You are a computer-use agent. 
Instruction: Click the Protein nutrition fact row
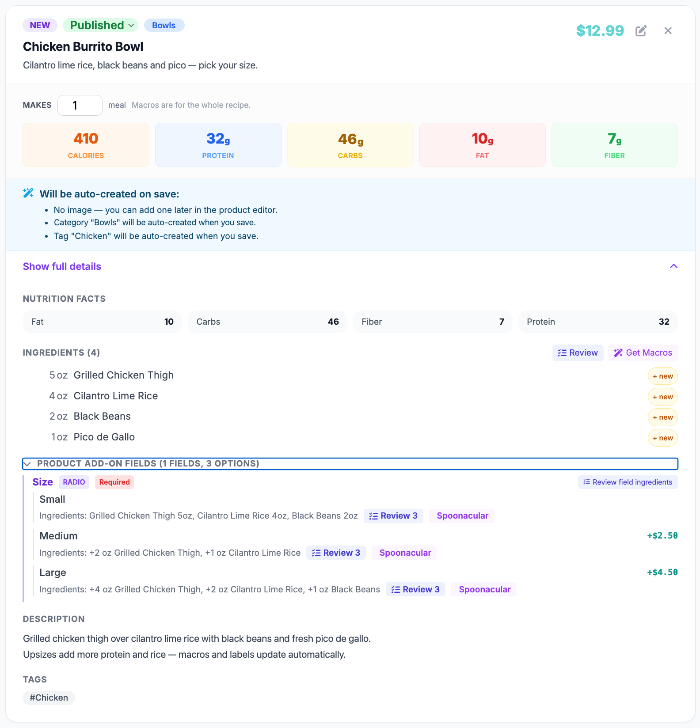click(598, 322)
